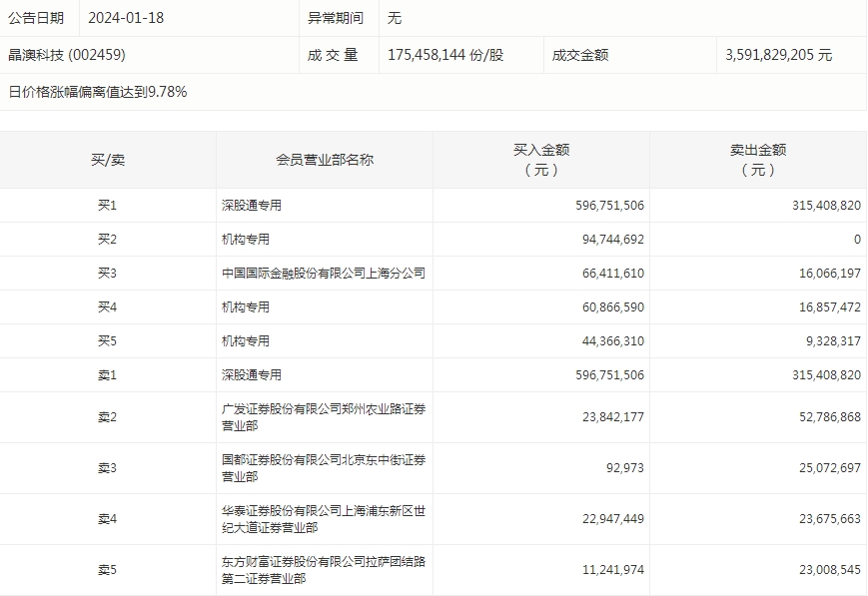The width and height of the screenshot is (868, 596).
Task: Select the 买5 row label
Action: coord(108,340)
